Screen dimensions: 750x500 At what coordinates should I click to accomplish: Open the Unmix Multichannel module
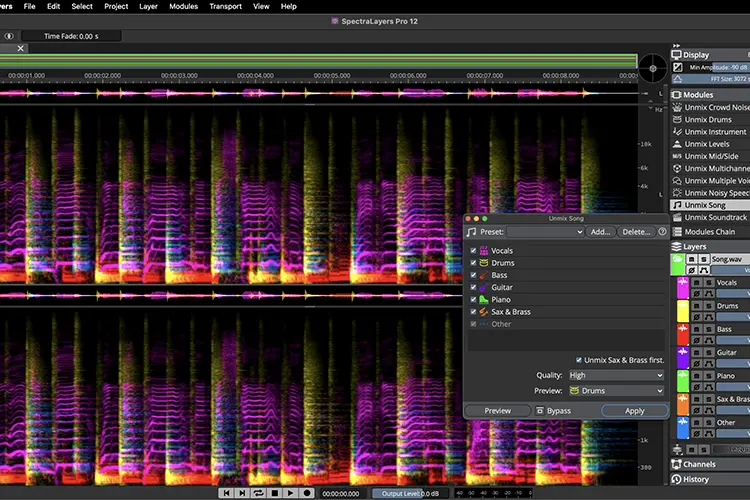click(x=711, y=168)
